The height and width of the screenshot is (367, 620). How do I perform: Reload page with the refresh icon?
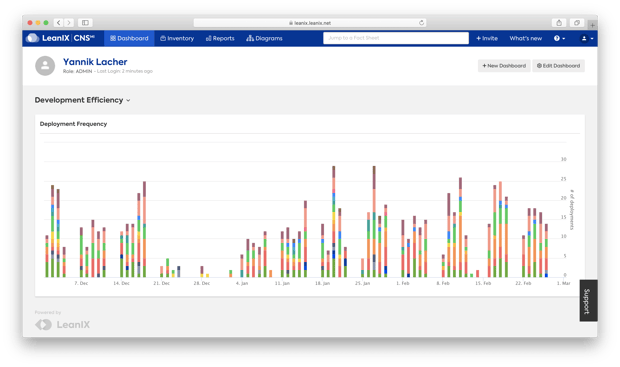[422, 23]
